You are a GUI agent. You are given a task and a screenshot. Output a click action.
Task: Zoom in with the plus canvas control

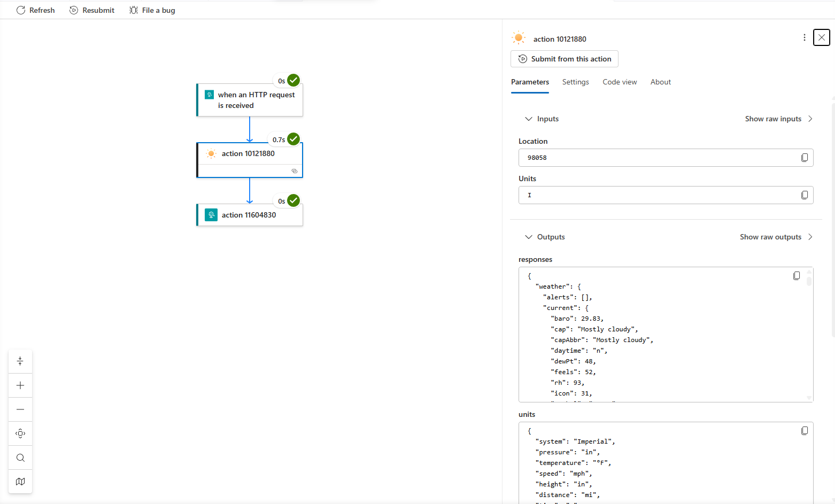click(x=20, y=385)
